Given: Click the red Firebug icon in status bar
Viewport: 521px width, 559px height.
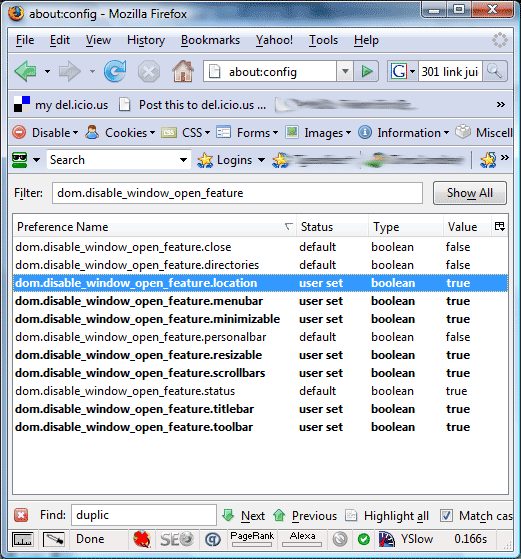Looking at the screenshot, I should pyautogui.click(x=142, y=539).
